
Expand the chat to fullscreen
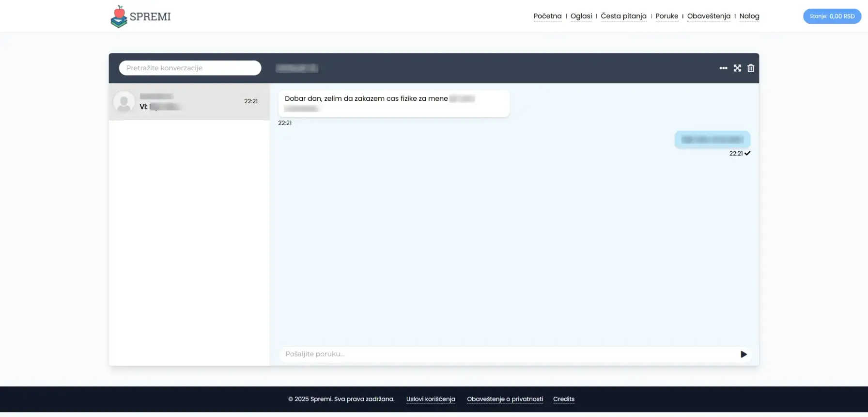pyautogui.click(x=737, y=68)
